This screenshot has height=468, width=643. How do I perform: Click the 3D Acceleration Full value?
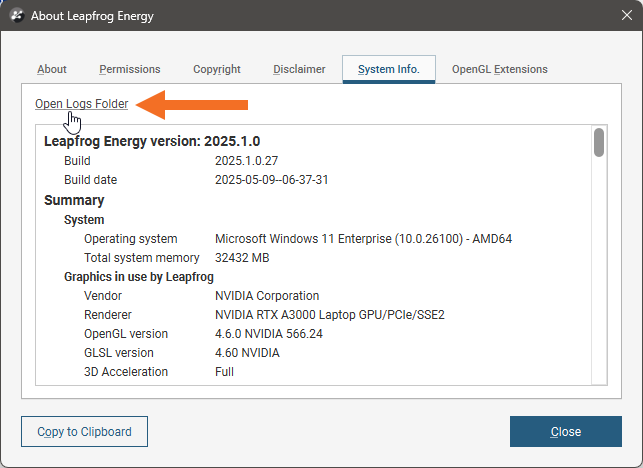click(225, 372)
